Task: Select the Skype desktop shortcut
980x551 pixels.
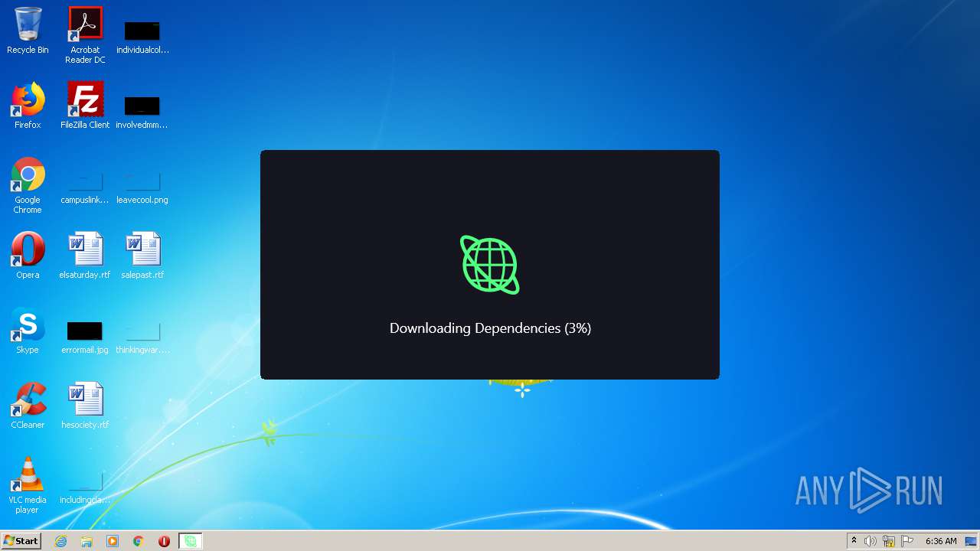Action: coord(28,331)
